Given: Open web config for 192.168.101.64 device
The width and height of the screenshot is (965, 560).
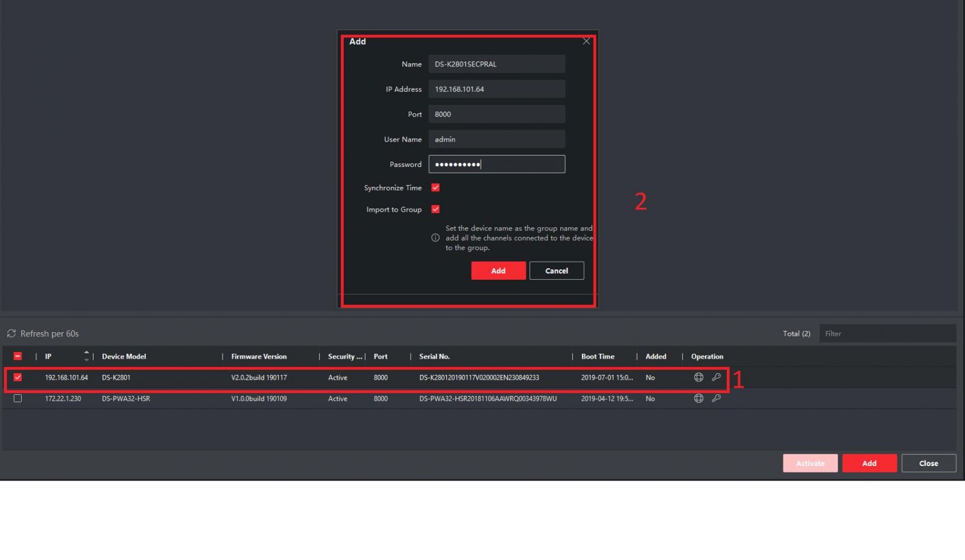Looking at the screenshot, I should click(x=698, y=377).
